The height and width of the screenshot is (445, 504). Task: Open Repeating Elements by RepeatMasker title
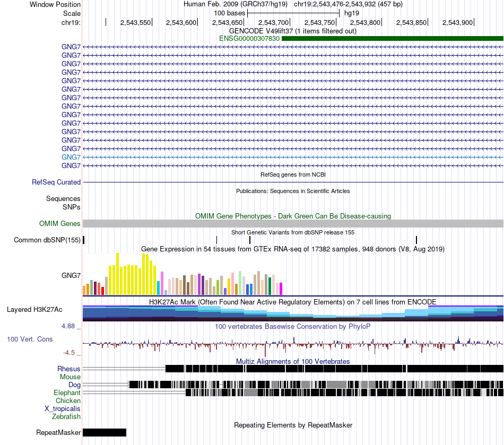293,425
